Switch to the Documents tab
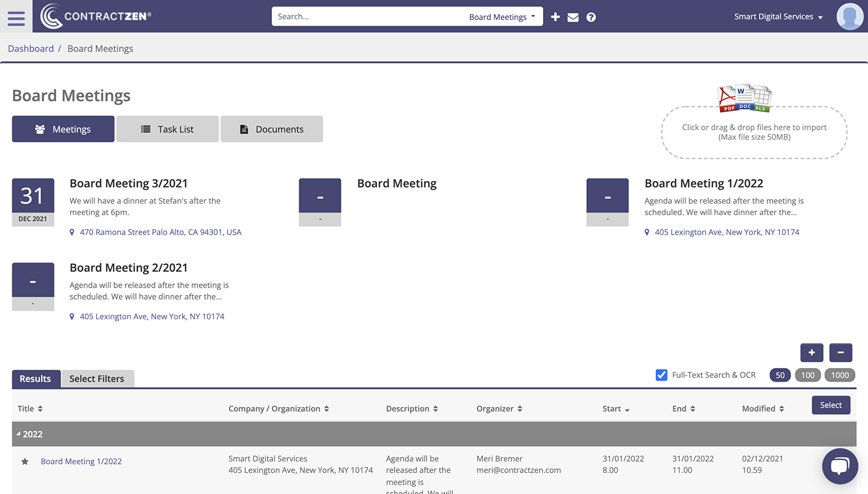Viewport: 868px width, 494px height. (272, 129)
